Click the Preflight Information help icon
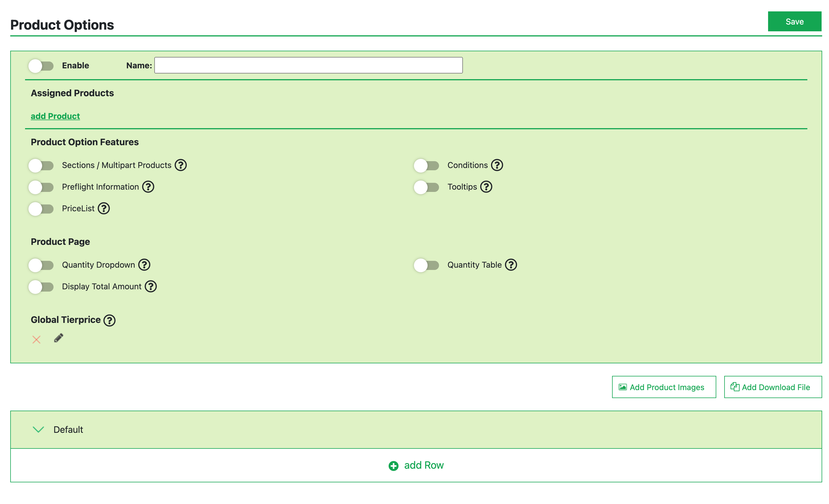The width and height of the screenshot is (829, 504). (148, 187)
